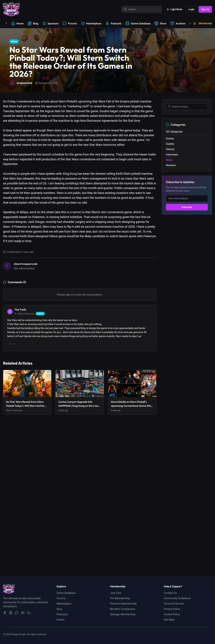Filter by Guides category

point(170,144)
